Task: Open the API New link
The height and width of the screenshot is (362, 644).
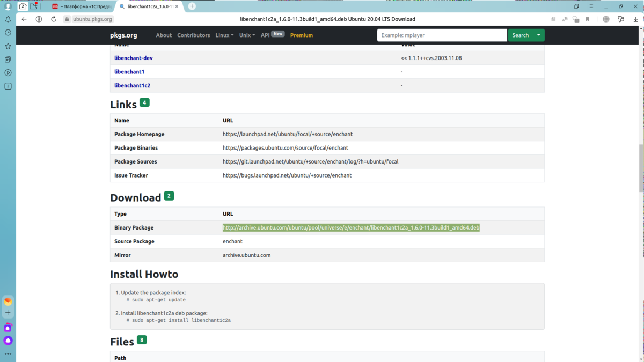Action: coord(272,35)
